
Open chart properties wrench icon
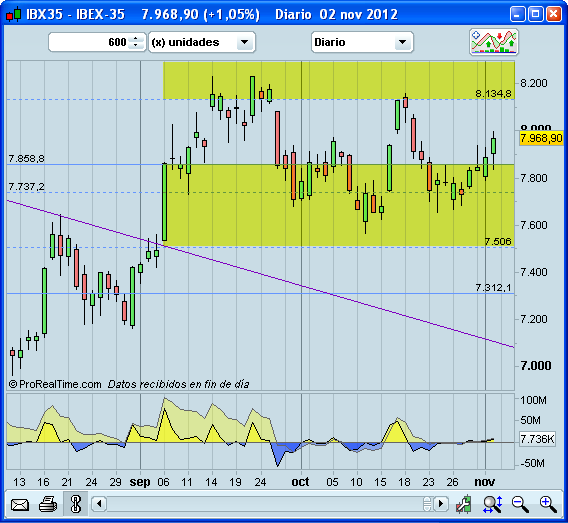coord(464,504)
